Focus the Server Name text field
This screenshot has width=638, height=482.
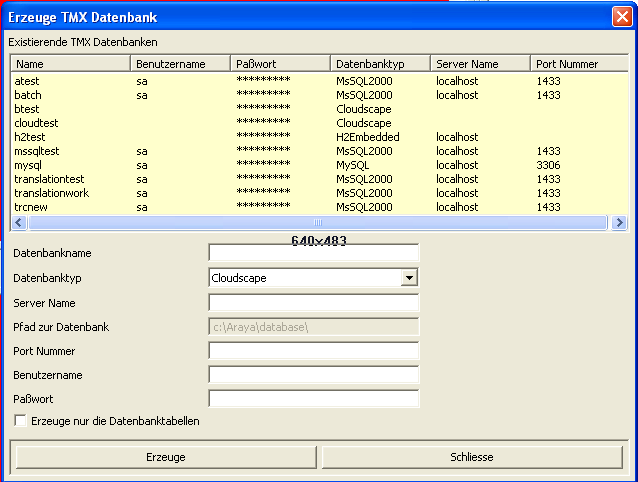313,303
